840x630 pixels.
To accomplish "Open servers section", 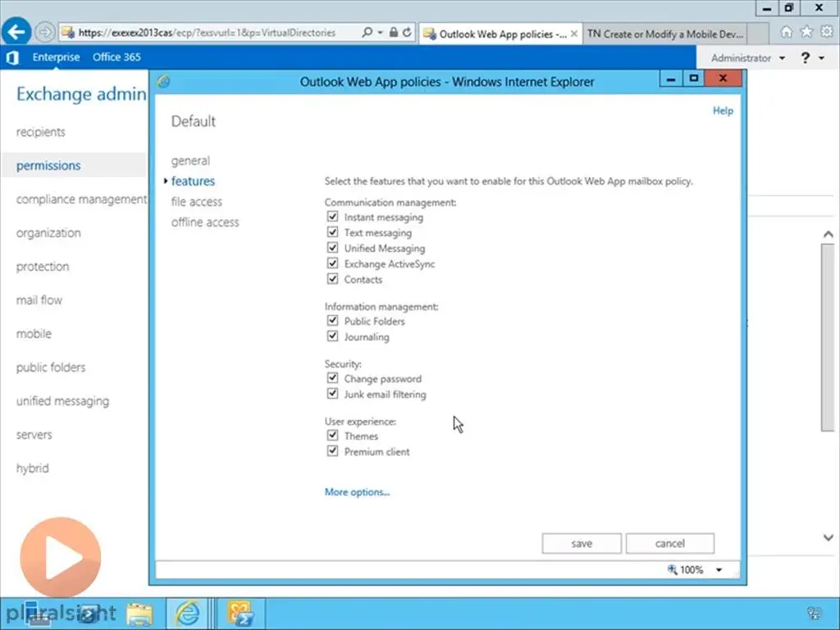I will (34, 435).
